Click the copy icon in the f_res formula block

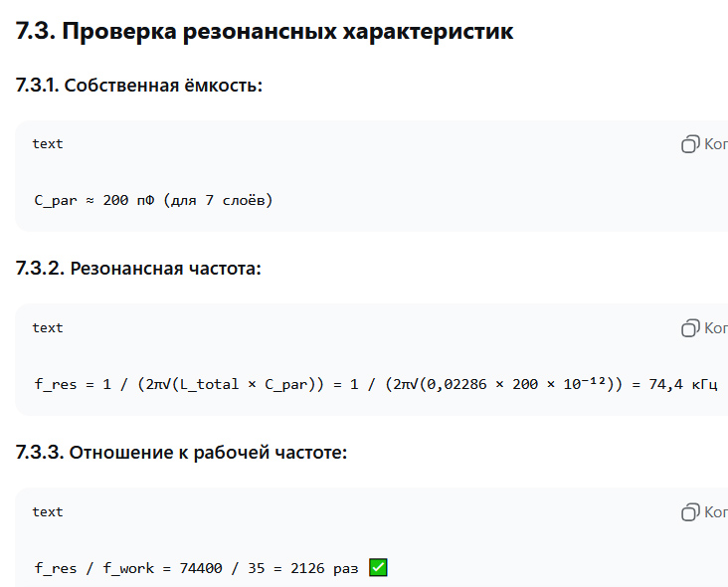[690, 328]
